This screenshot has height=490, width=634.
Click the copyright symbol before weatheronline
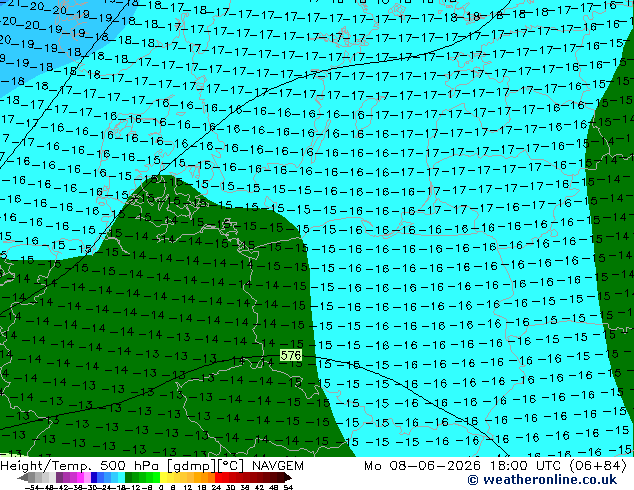pyautogui.click(x=473, y=480)
